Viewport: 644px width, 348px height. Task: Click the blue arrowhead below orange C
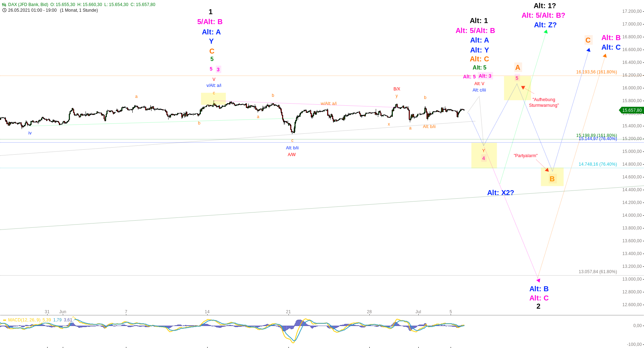588,50
